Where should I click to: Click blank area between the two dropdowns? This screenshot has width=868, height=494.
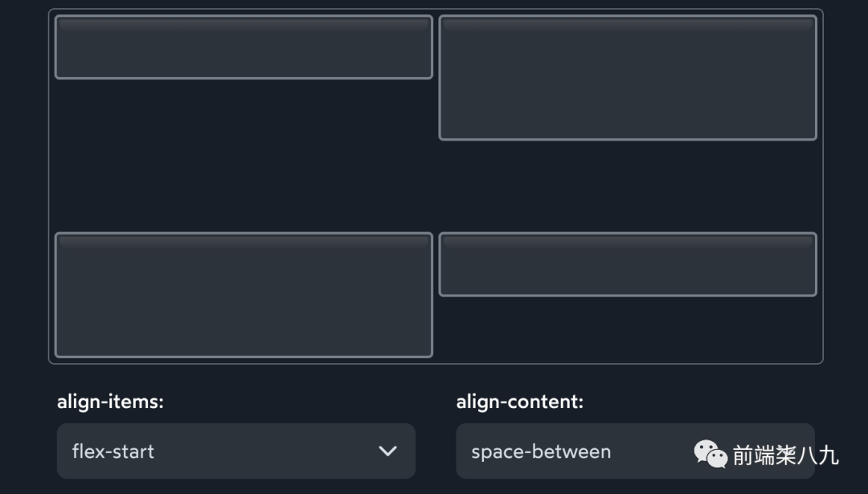pos(436,451)
